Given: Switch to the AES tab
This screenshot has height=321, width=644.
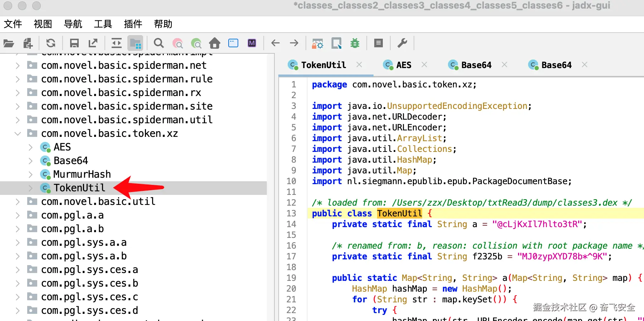Looking at the screenshot, I should (x=403, y=65).
